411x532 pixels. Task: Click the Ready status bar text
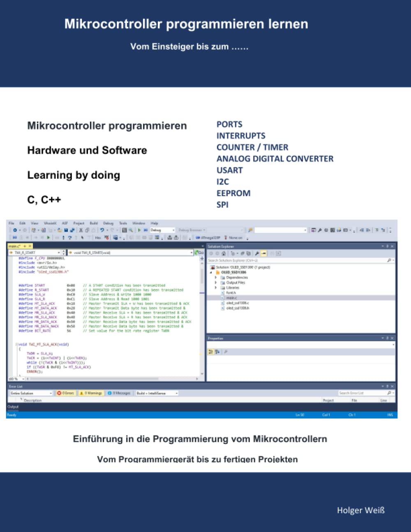(12, 415)
